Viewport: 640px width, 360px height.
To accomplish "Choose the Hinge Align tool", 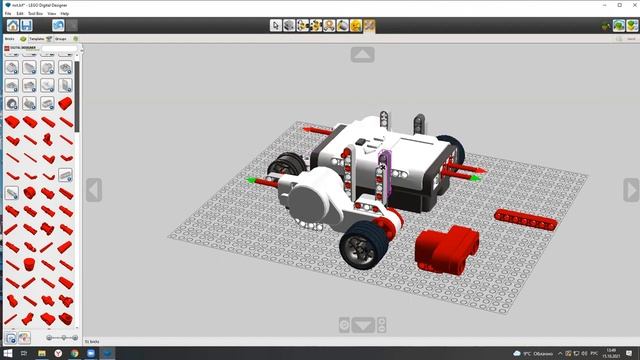I will (x=316, y=25).
